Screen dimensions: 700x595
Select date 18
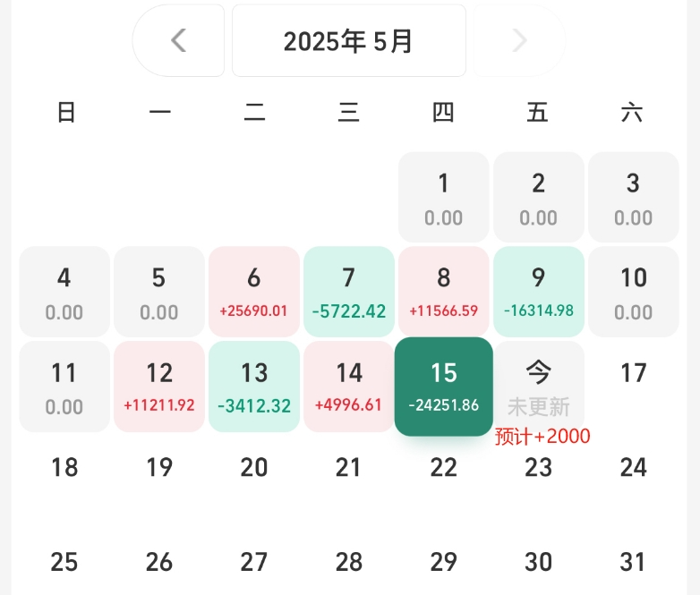[x=64, y=468]
